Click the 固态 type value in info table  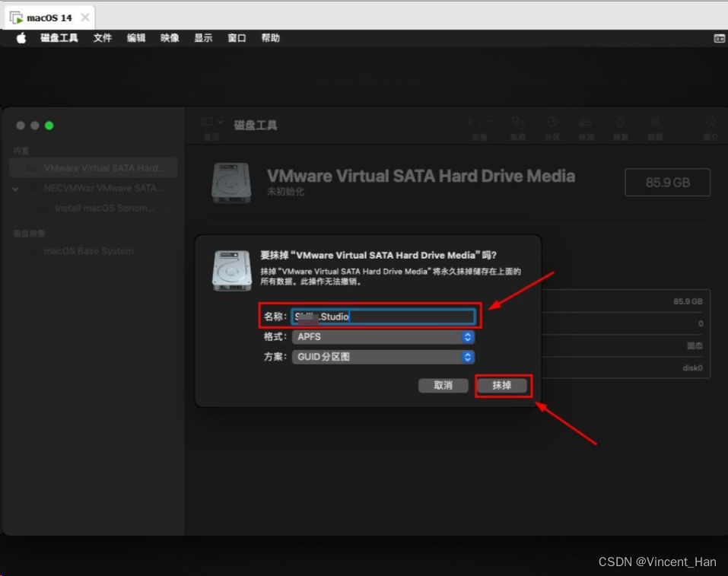695,345
